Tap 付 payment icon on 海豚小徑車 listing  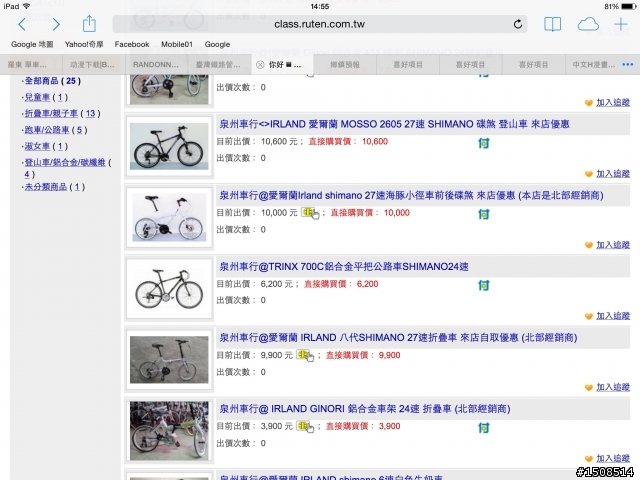pyautogui.click(x=484, y=214)
